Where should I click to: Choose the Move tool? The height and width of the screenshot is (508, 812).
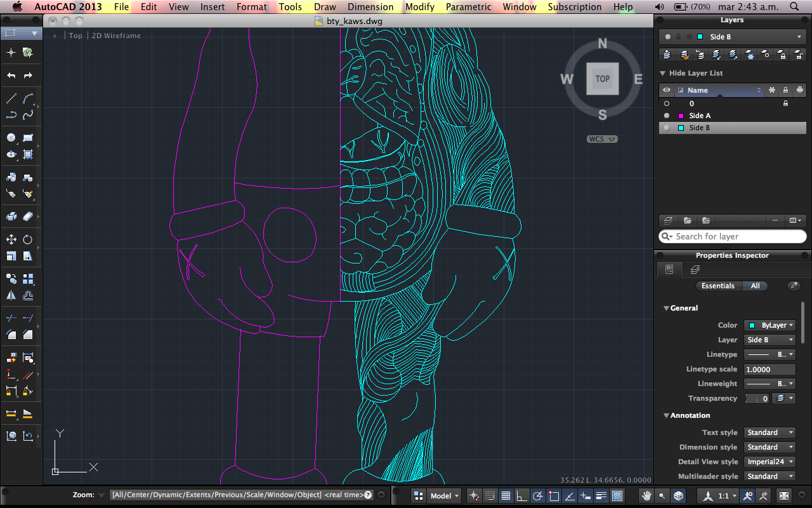click(11, 239)
